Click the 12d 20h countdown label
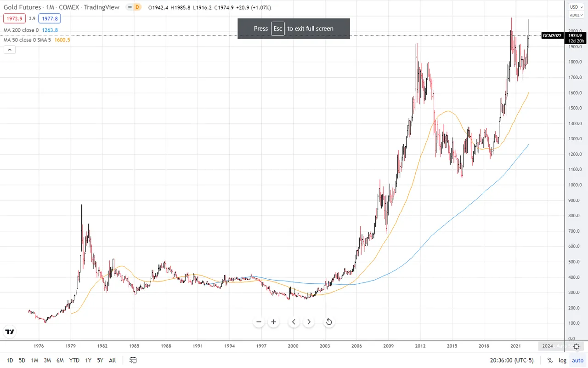Viewport: 588px width, 368px height. [575, 41]
